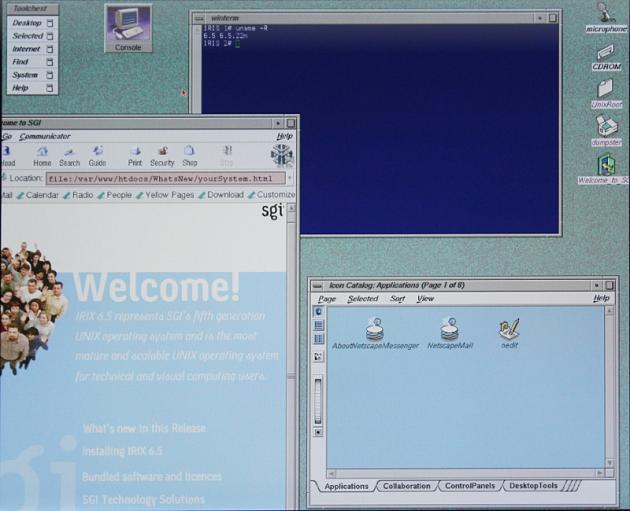Open the Selected toolchest menu
630x511 pixels.
[32, 36]
